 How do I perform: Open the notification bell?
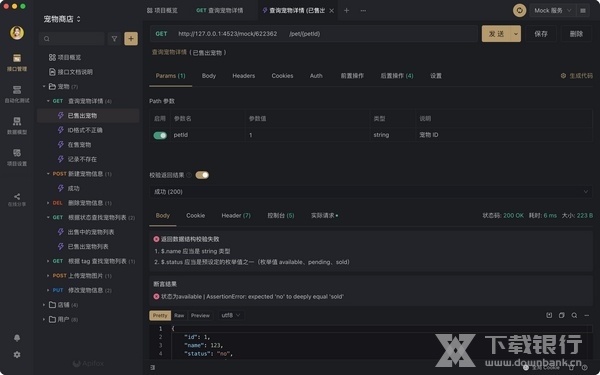click(17, 338)
